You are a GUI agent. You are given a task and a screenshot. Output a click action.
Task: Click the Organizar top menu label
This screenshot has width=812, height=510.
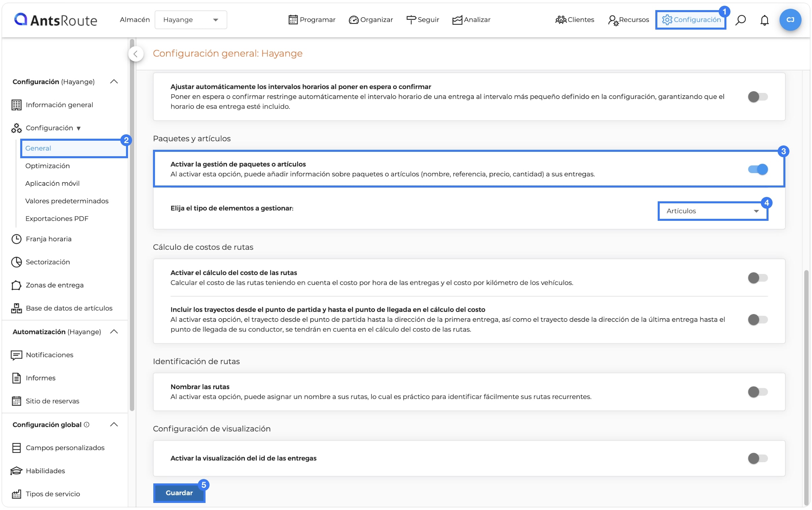point(376,20)
